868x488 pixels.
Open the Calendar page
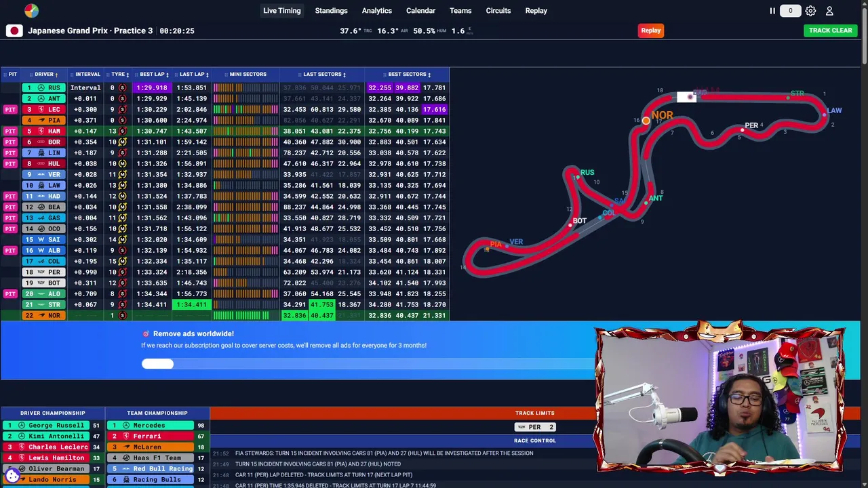[420, 11]
